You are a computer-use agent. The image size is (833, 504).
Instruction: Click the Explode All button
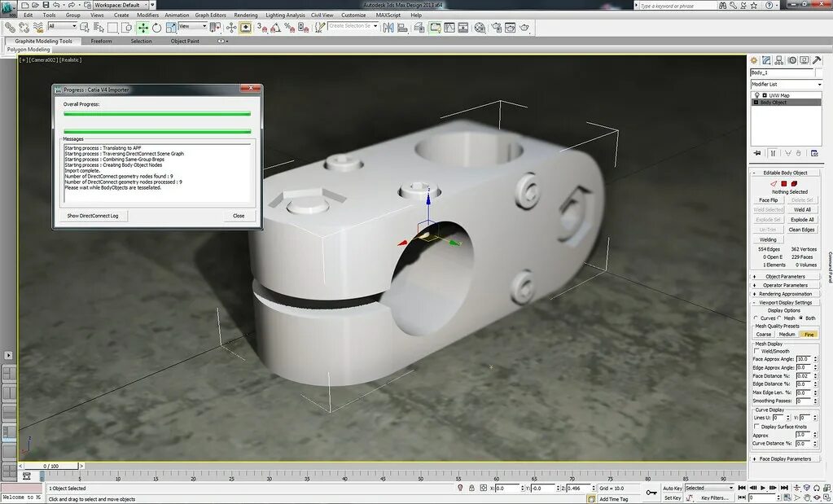click(802, 219)
